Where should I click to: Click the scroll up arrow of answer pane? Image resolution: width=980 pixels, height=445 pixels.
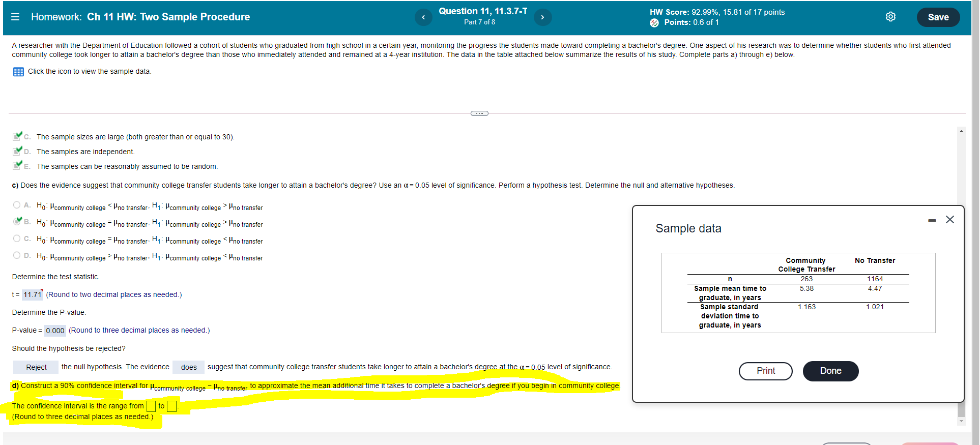coord(961,131)
